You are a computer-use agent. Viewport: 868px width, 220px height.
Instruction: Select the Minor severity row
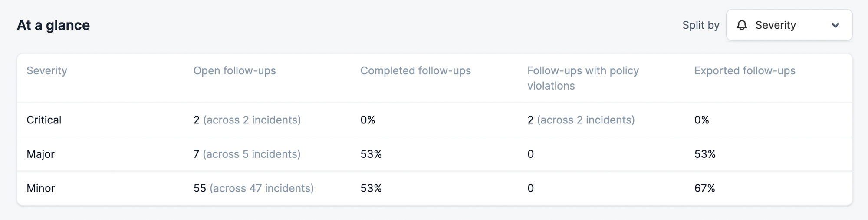coord(40,188)
